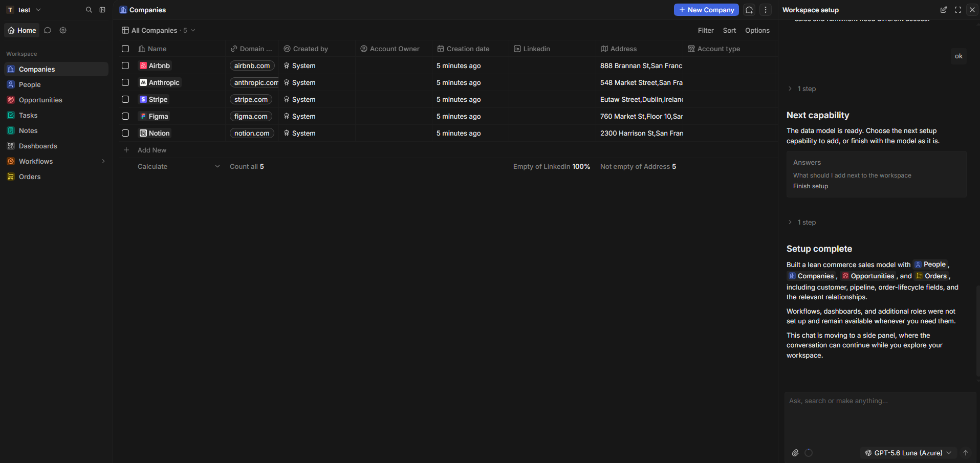Image resolution: width=980 pixels, height=463 pixels.
Task: Expand the first '1 step' disclosure
Action: 802,89
